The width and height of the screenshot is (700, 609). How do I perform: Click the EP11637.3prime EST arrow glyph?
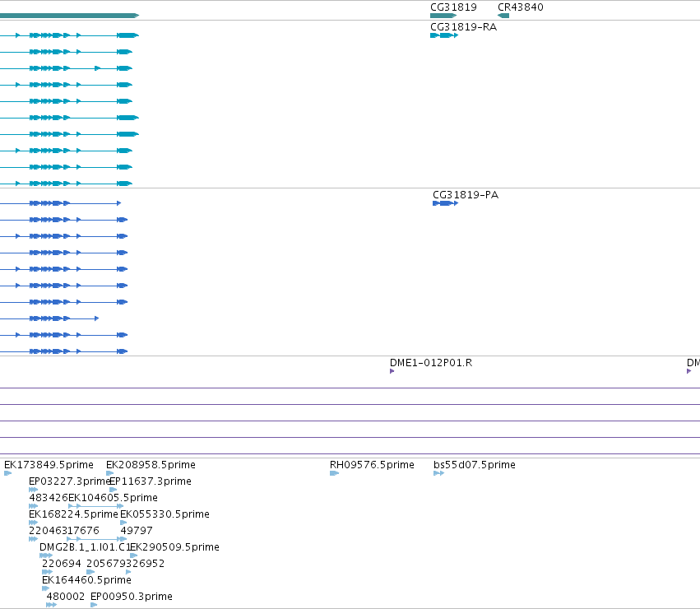click(x=113, y=490)
